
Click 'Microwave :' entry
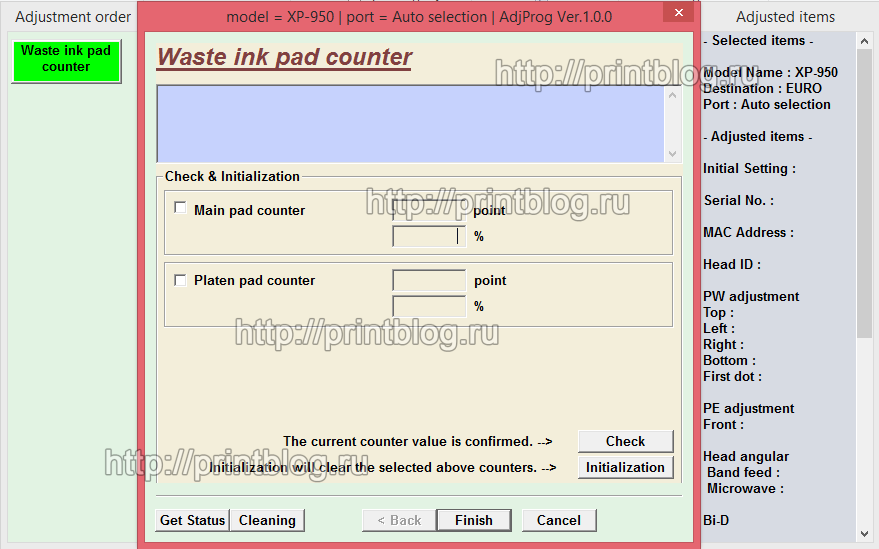[x=745, y=488]
